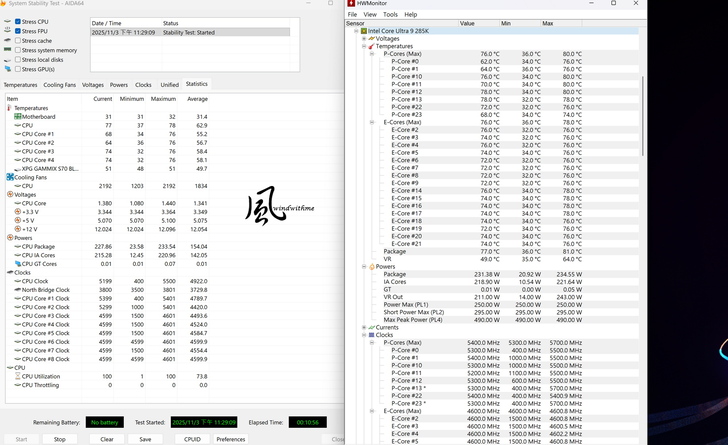The image size is (728, 445).
Task: Expand the Voltages node in HWMonitor
Action: point(364,39)
